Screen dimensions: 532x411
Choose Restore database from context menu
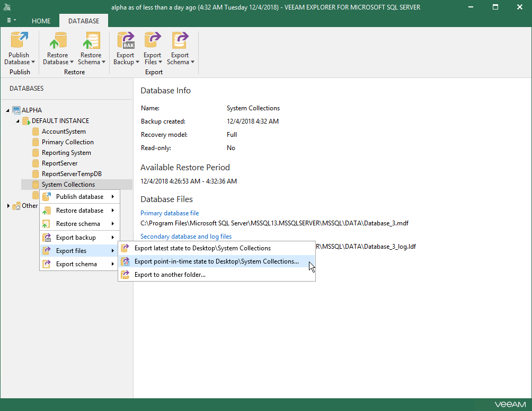point(79,211)
